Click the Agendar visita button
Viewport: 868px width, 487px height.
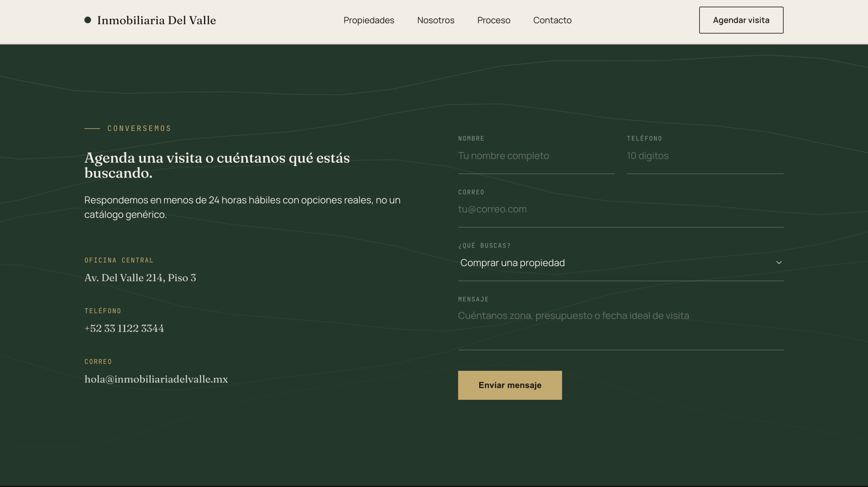741,20
